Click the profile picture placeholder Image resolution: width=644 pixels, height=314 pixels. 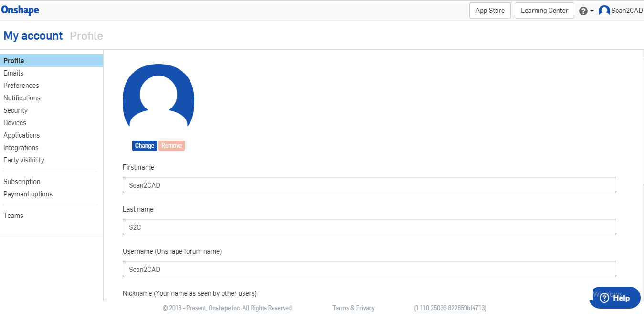click(158, 97)
